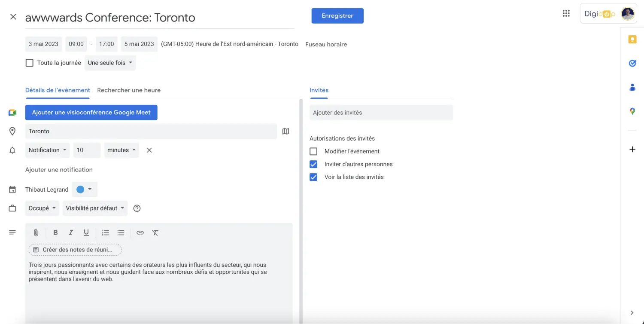Click the Autorisations des invités heading
Viewport: 644px width, 324px height.
coord(342,138)
